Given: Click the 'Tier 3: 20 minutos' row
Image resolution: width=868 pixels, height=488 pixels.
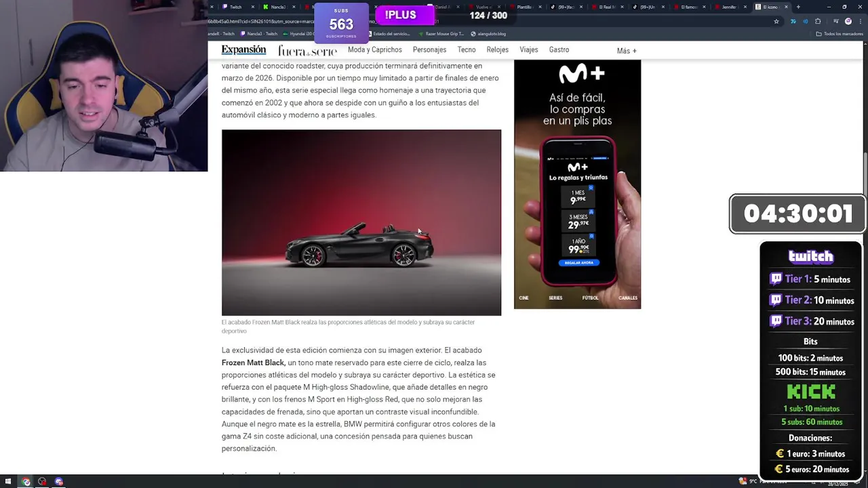Looking at the screenshot, I should (812, 321).
